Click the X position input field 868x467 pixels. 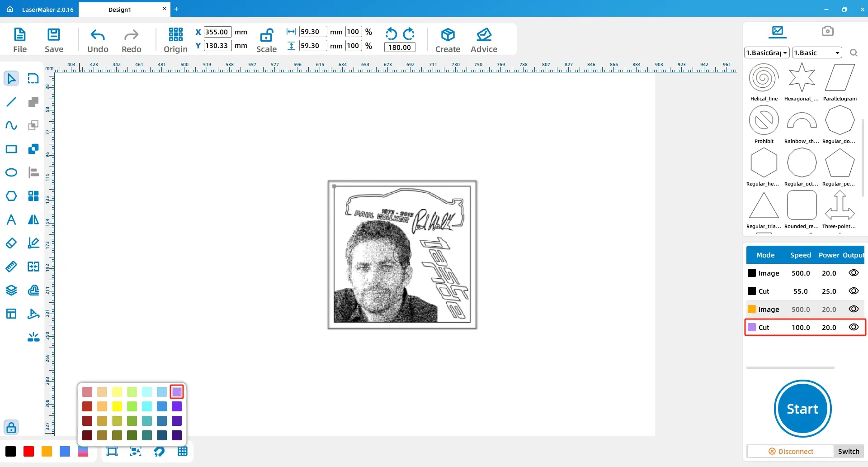(218, 32)
